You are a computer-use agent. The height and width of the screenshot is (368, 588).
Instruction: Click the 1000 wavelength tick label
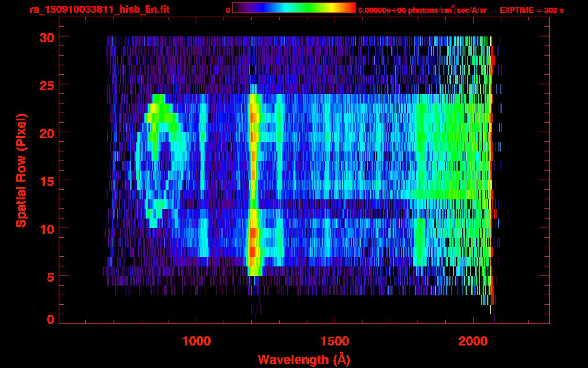click(197, 341)
